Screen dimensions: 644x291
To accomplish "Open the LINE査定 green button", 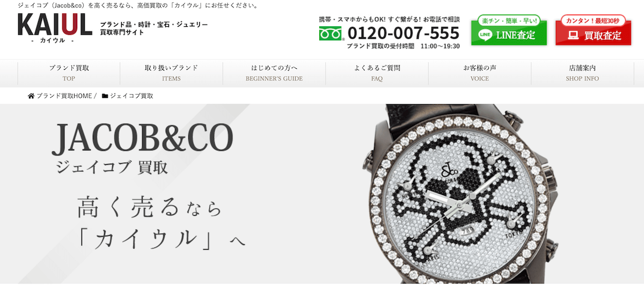I will tap(509, 33).
